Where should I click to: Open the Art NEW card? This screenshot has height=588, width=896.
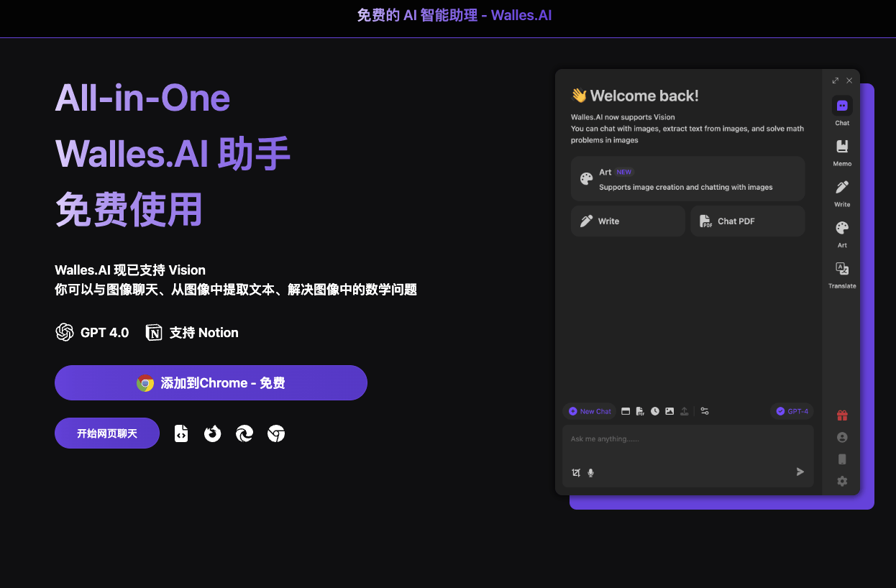point(687,178)
